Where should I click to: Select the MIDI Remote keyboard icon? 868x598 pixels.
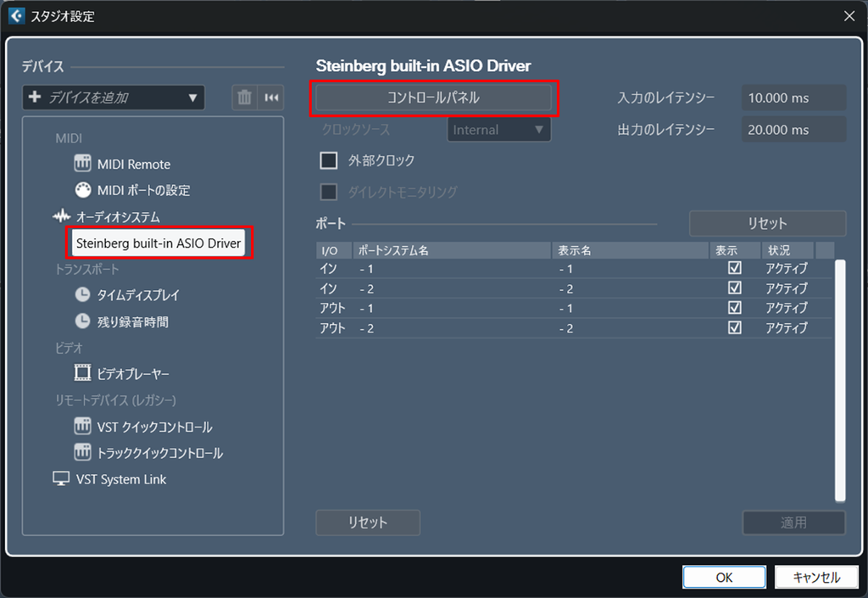point(82,164)
